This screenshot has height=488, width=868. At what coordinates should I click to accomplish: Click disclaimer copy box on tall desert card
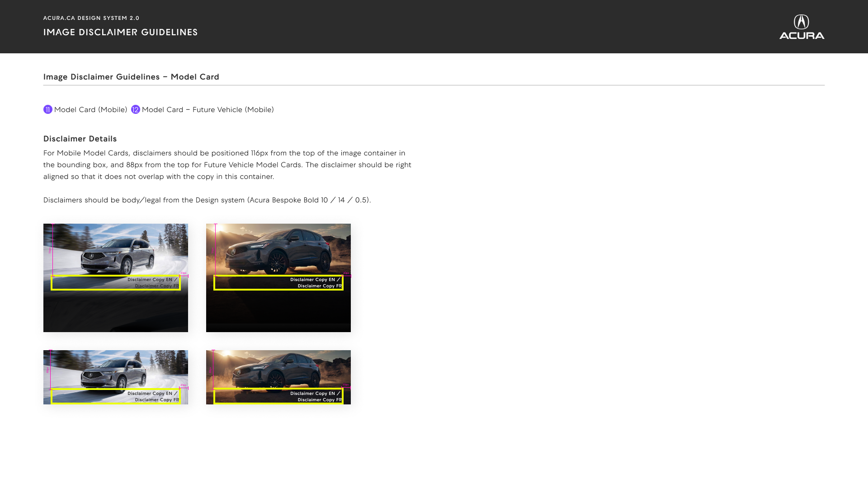(x=278, y=283)
